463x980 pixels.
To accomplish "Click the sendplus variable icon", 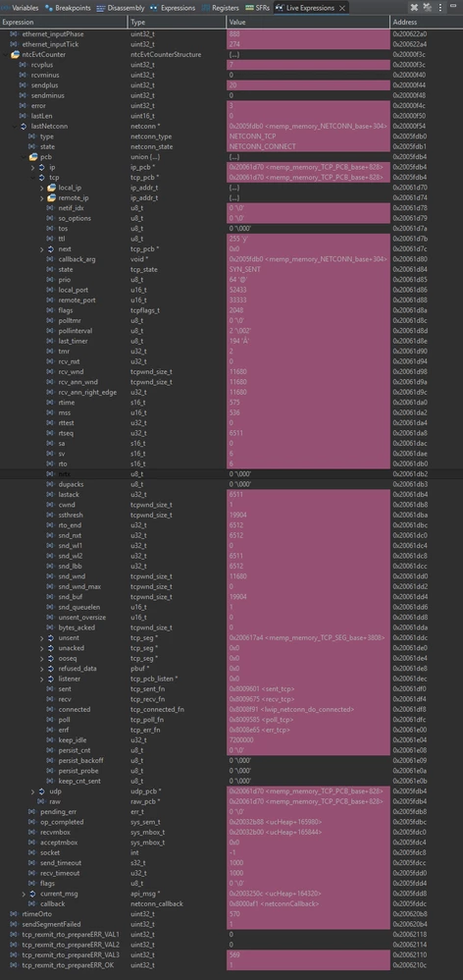I will click(x=24, y=85).
